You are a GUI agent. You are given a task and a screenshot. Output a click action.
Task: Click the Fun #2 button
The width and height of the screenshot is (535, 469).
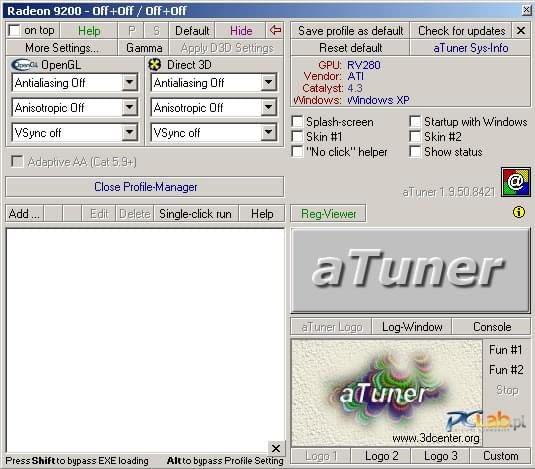pos(506,370)
